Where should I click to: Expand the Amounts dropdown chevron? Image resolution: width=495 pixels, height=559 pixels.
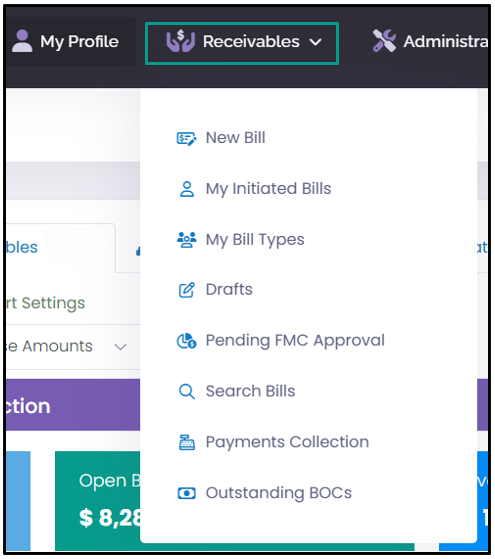pos(121,347)
